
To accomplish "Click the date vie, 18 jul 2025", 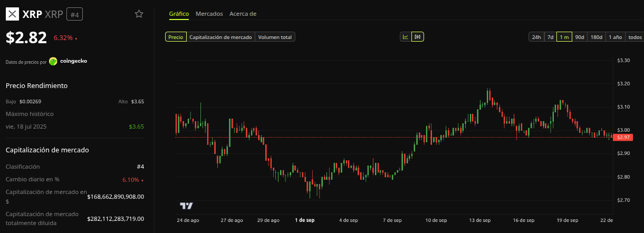I will click(x=27, y=127).
